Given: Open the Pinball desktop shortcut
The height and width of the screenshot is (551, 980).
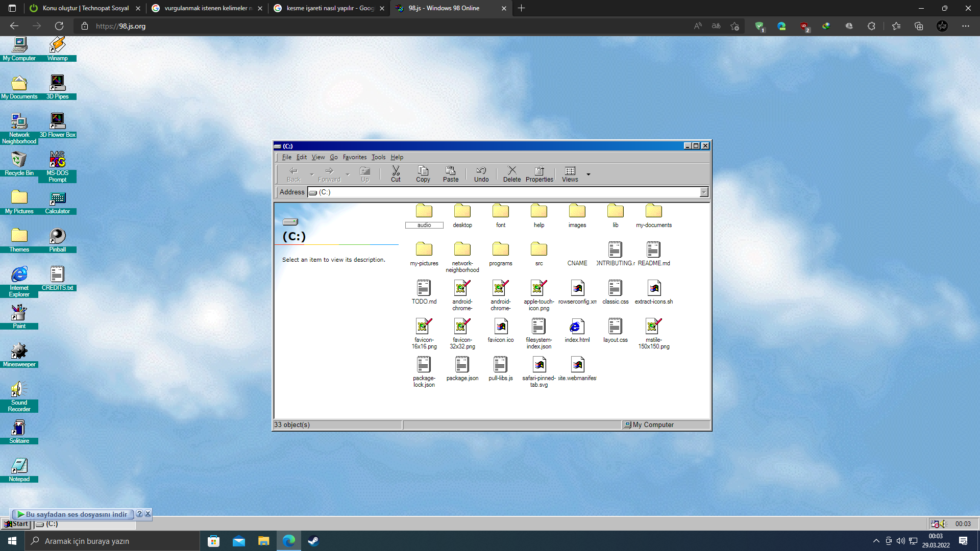Looking at the screenshot, I should click(57, 237).
